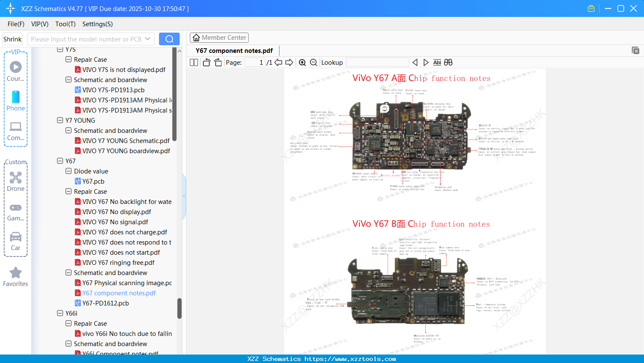Go to the next page with arrow icon
The width and height of the screenshot is (644, 363).
point(289,62)
